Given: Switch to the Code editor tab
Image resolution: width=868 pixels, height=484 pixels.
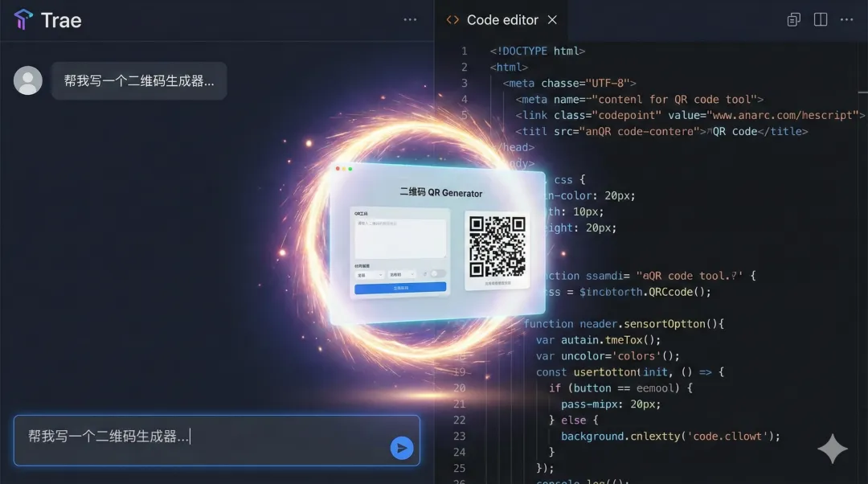Looking at the screenshot, I should [x=502, y=20].
